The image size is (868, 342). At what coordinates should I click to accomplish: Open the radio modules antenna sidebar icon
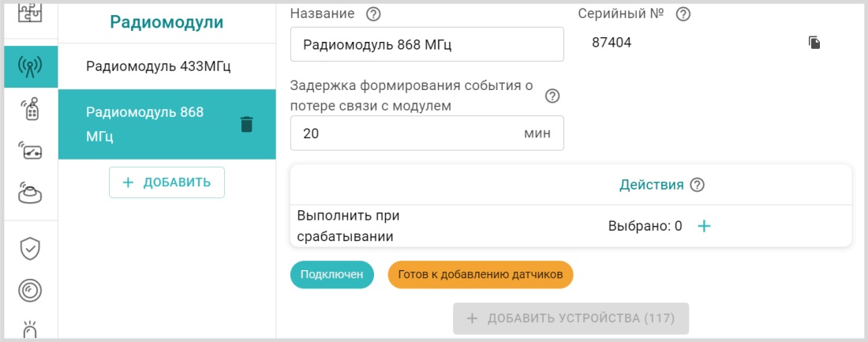(31, 67)
